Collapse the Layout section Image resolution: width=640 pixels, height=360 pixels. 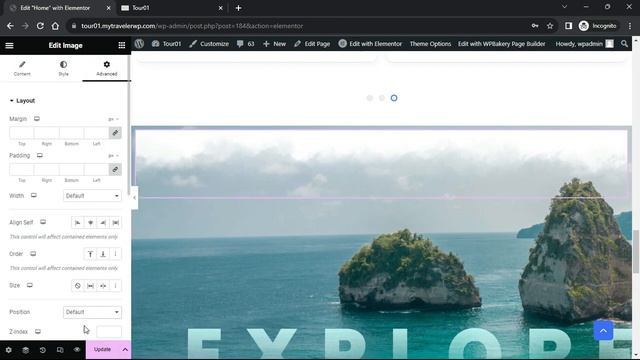[22, 100]
